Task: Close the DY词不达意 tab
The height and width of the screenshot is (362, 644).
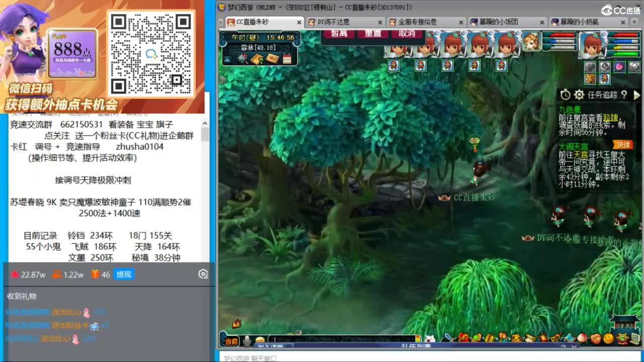Action: pyautogui.click(x=380, y=22)
